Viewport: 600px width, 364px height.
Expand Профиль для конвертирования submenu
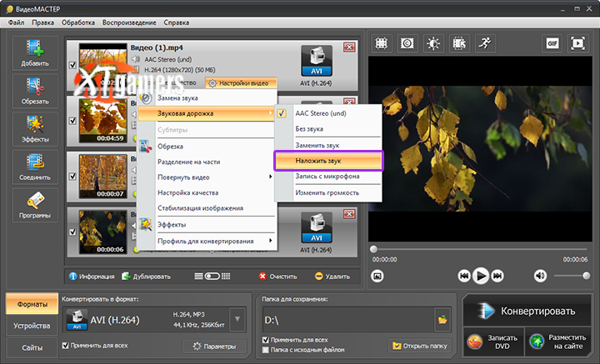pos(207,241)
